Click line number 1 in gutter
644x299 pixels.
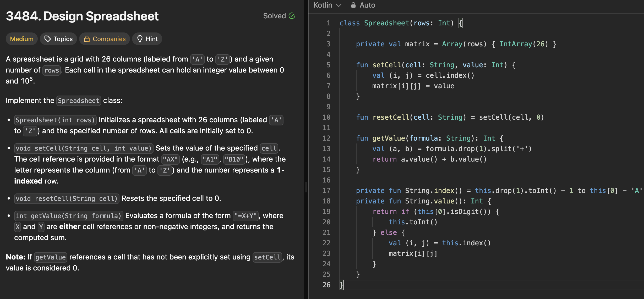[329, 23]
